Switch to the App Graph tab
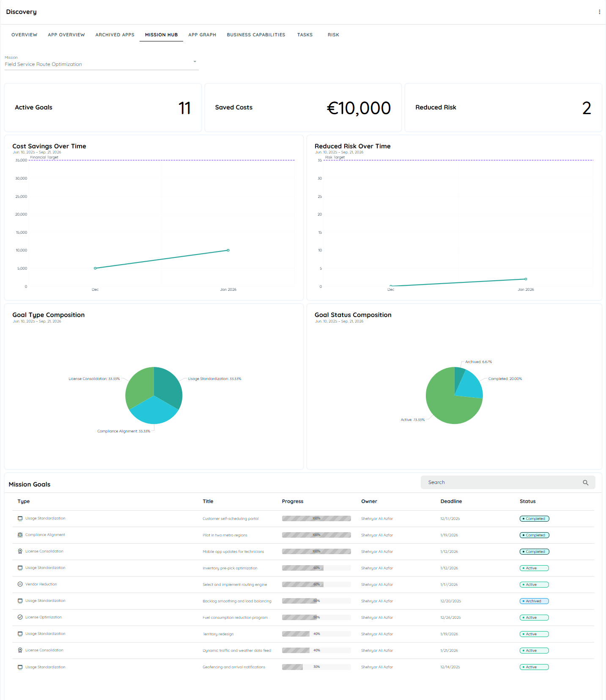606x700 pixels. tap(202, 35)
